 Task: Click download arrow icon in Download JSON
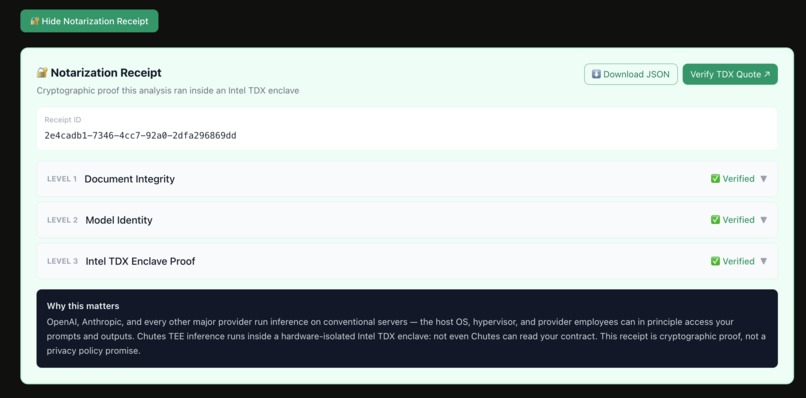596,74
